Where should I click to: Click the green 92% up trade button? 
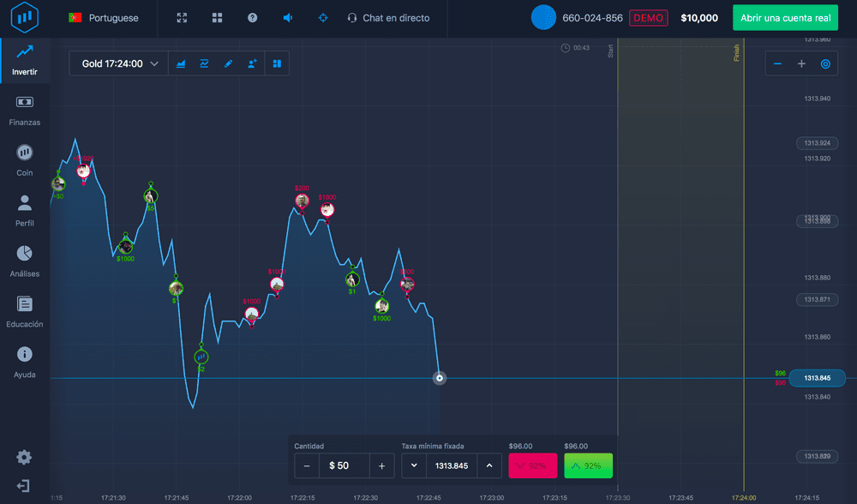(588, 465)
